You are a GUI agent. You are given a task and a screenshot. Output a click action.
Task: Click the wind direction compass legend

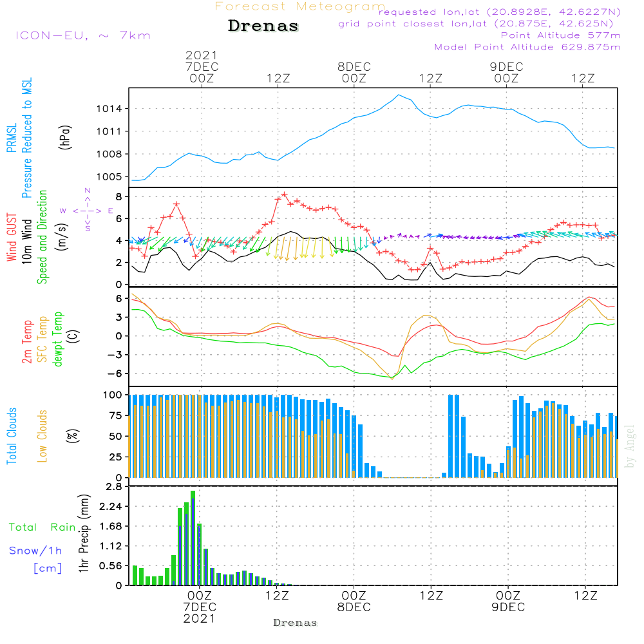[x=87, y=211]
